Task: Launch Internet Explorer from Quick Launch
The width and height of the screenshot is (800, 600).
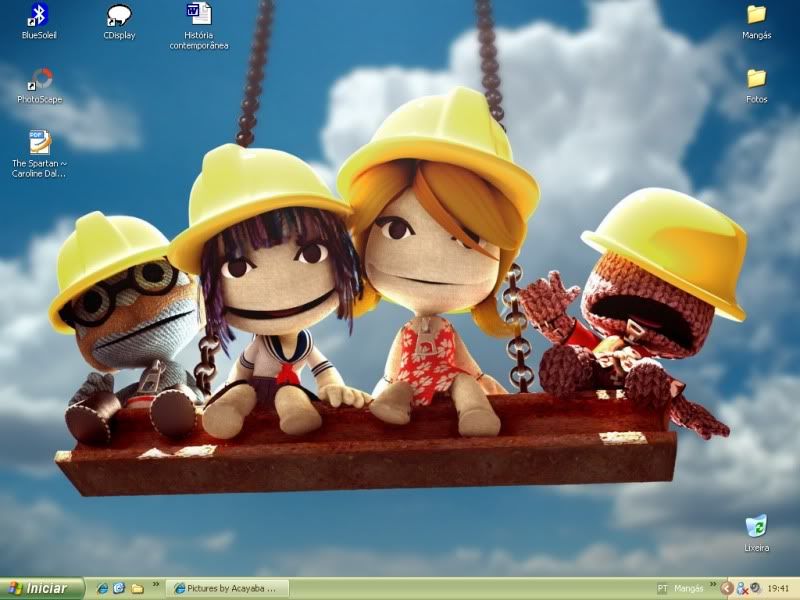Action: point(102,588)
